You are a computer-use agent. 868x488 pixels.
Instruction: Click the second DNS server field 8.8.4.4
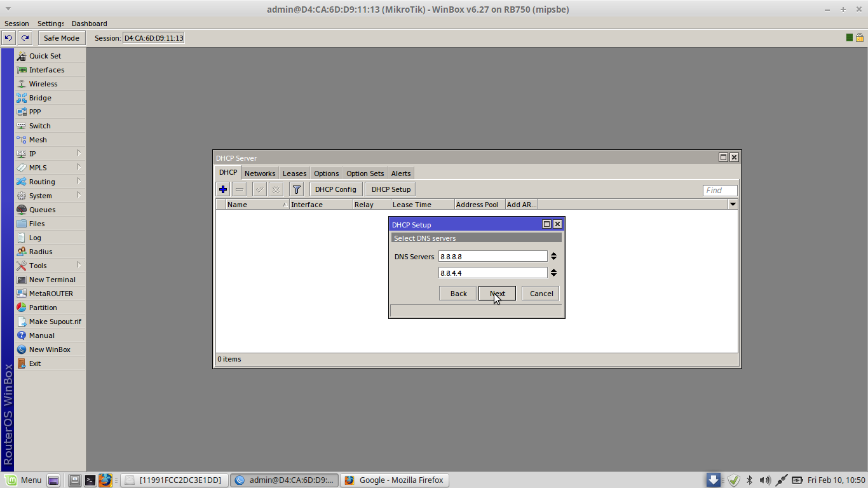pos(493,273)
